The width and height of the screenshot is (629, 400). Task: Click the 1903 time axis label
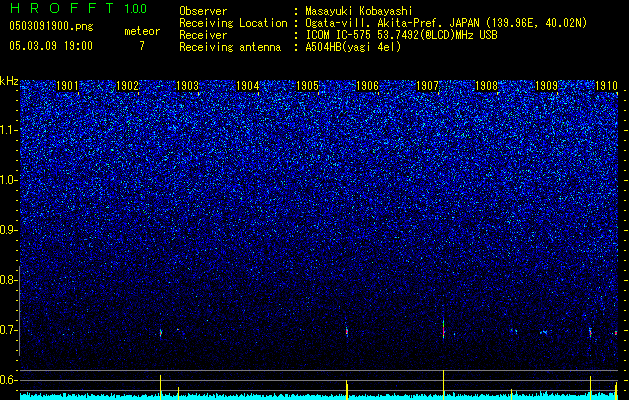187,85
